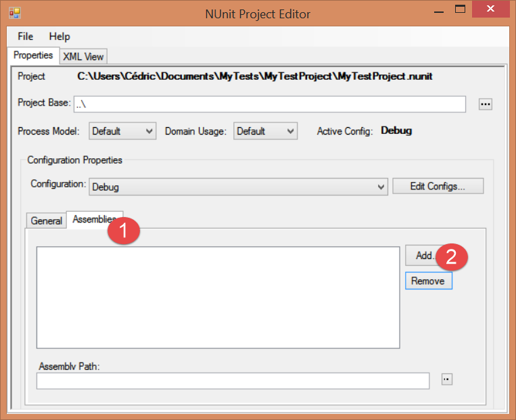Open the File menu

coord(25,37)
